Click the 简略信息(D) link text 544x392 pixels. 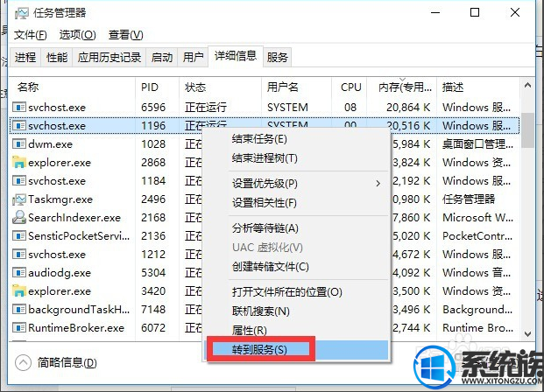[67, 363]
